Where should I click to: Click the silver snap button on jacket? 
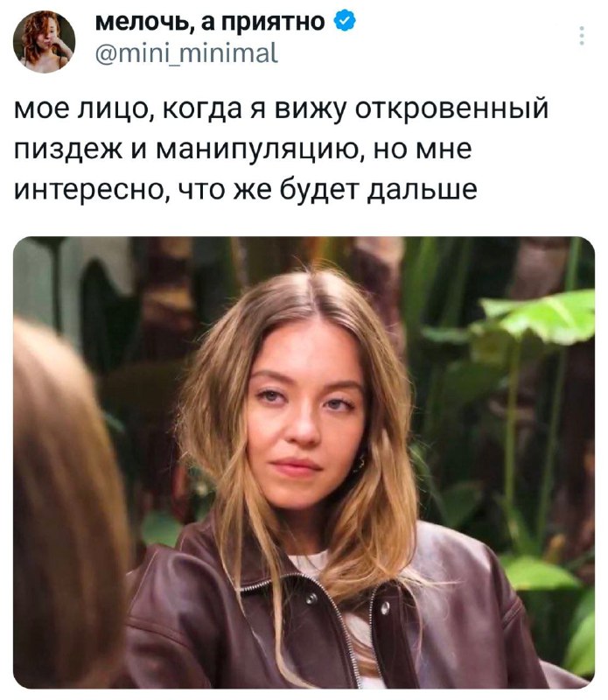coord(384,607)
